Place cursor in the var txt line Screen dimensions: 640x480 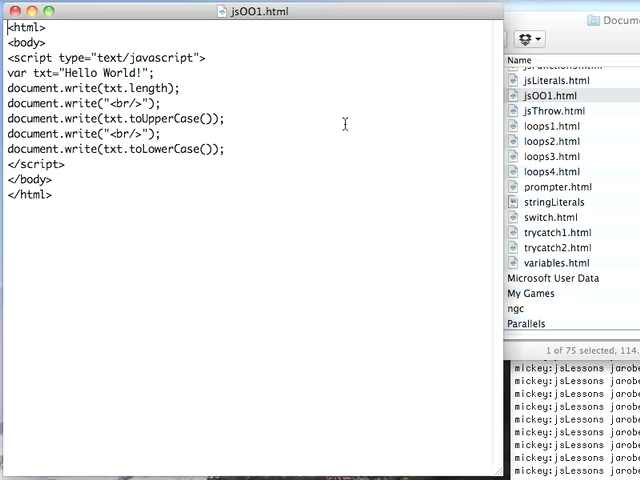point(81,73)
